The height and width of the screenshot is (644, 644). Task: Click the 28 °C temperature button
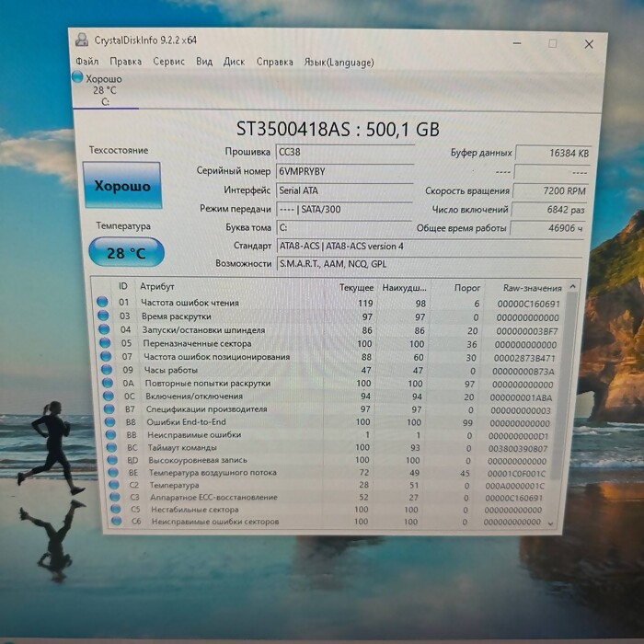[127, 253]
